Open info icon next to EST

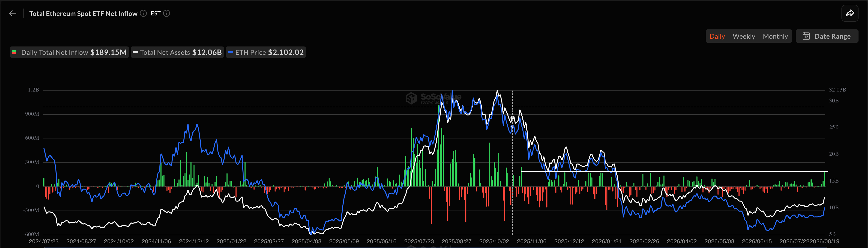[167, 14]
